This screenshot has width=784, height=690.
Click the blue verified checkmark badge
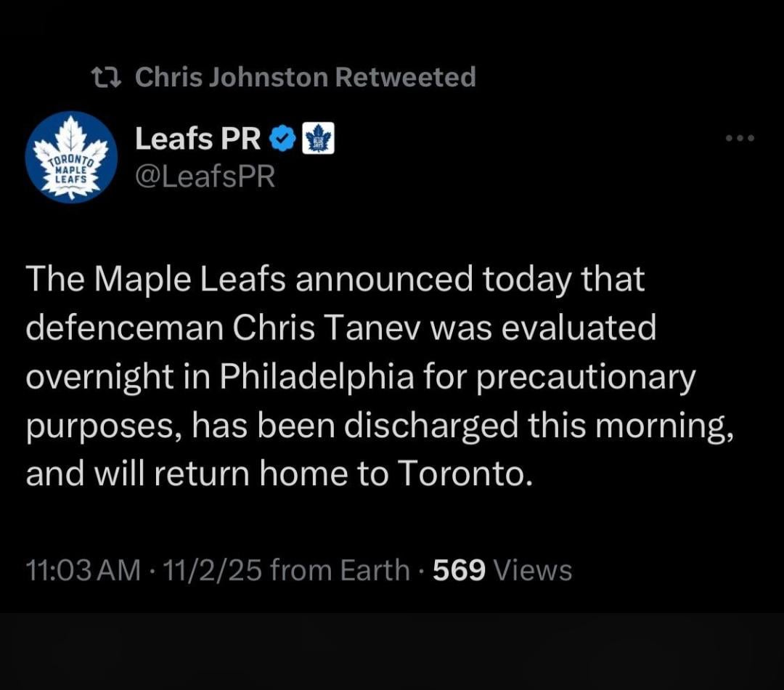(283, 137)
